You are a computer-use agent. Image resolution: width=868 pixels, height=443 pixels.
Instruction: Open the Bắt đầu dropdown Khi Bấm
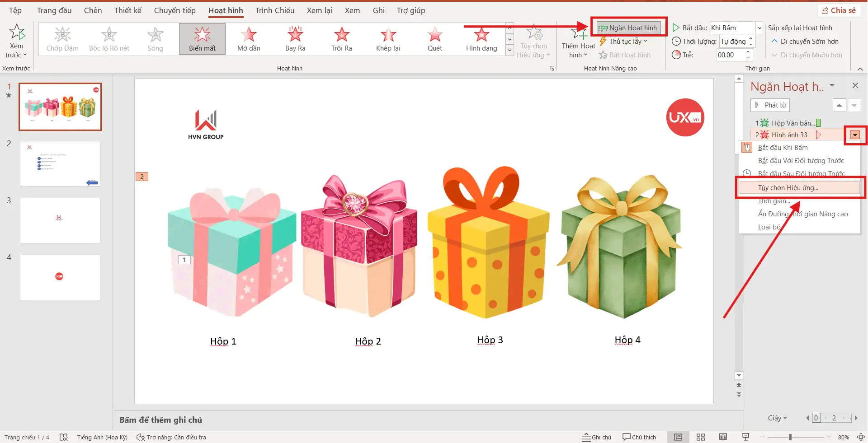click(x=759, y=28)
